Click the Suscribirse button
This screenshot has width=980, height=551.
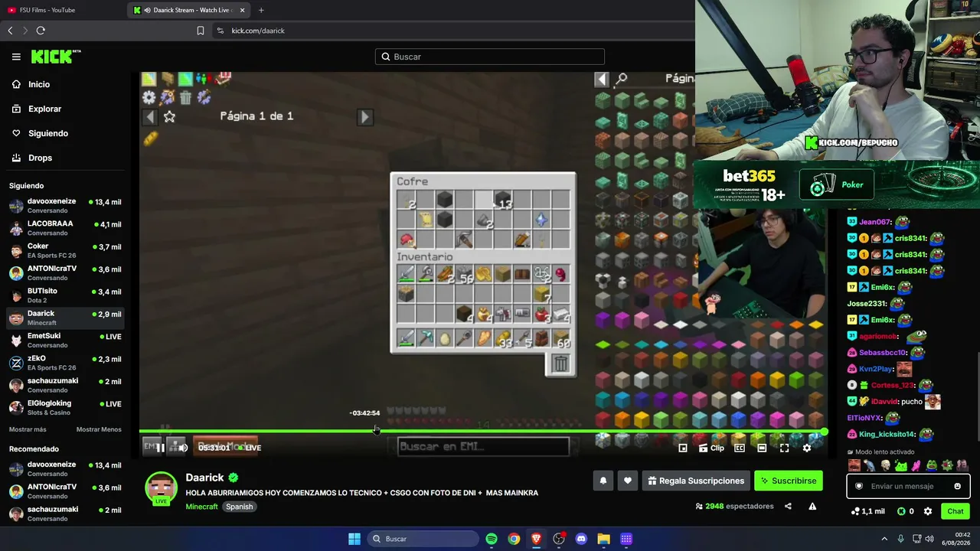pyautogui.click(x=788, y=481)
